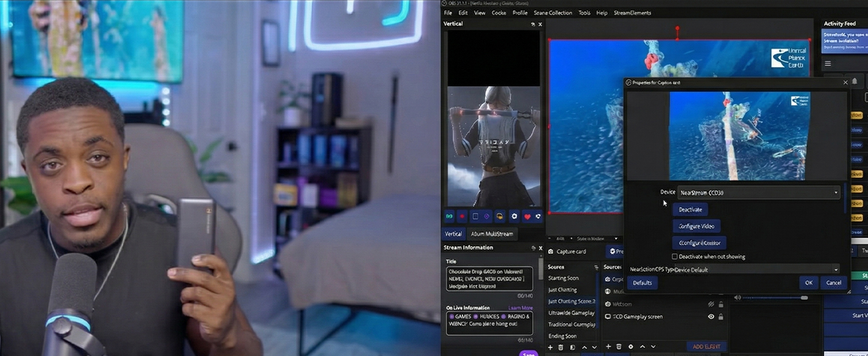The height and width of the screenshot is (356, 868).
Task: Add a new scene with plus icon
Action: pyautogui.click(x=550, y=347)
